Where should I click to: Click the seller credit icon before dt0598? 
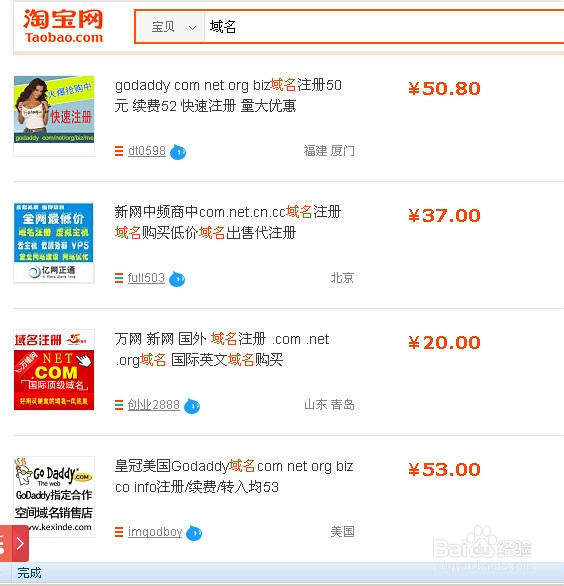119,151
